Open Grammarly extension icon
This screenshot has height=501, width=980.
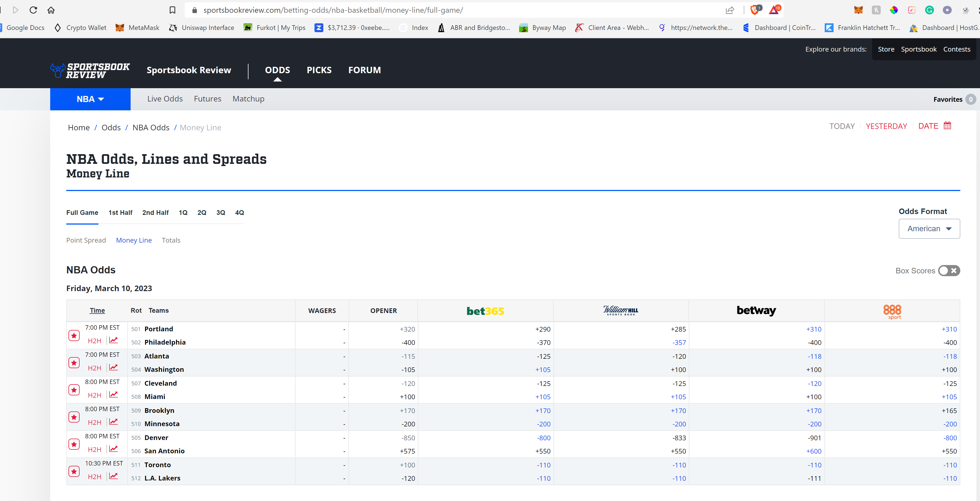point(930,10)
